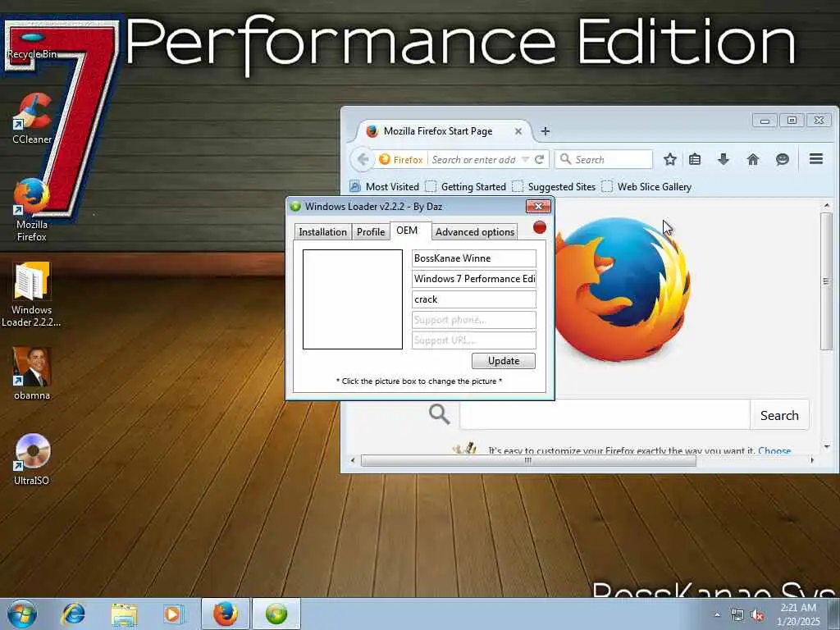Image resolution: width=840 pixels, height=630 pixels.
Task: Open the Advanced options tab
Action: (x=475, y=232)
